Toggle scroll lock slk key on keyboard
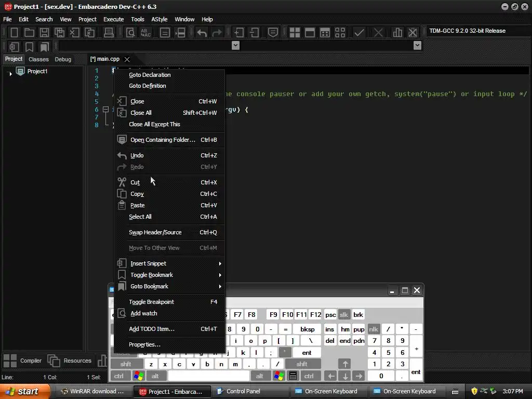Screen dimensions: 532x399 [x=344, y=315]
